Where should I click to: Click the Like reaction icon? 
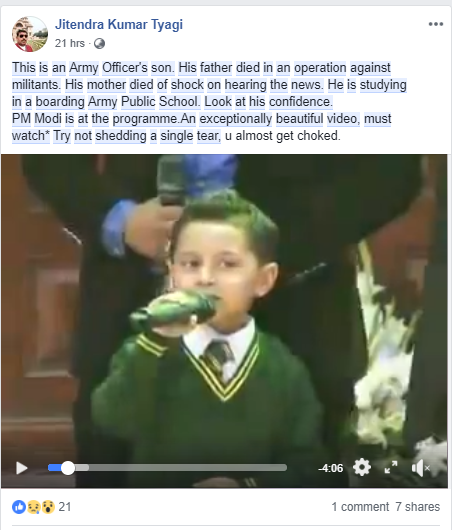pyautogui.click(x=19, y=507)
